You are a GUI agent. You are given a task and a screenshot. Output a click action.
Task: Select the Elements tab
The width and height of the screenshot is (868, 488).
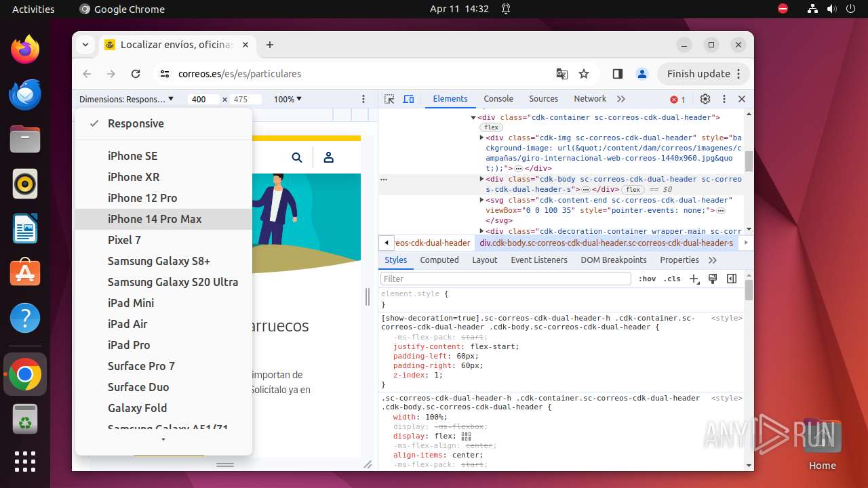coord(450,99)
